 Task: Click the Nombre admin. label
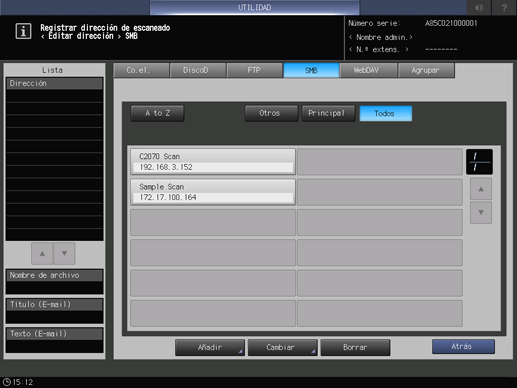[380, 37]
